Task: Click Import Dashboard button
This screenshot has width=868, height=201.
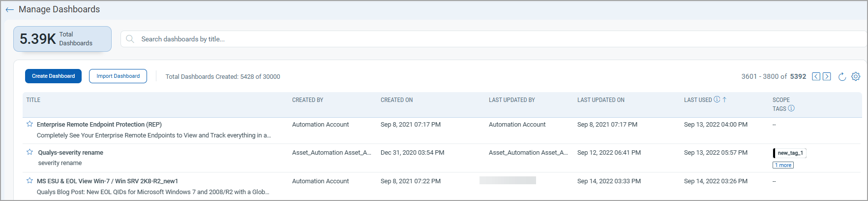Action: click(118, 76)
